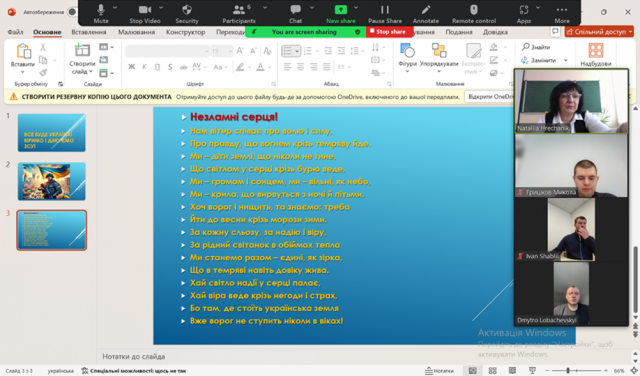Expand dropdown arrow next to New share
640x376 pixels.
coord(356,8)
